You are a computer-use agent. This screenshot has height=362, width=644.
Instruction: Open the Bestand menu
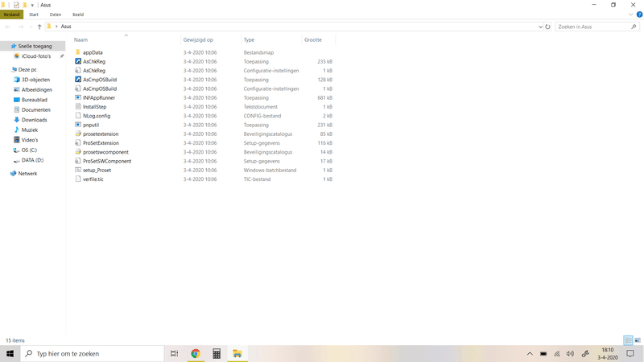click(11, 14)
